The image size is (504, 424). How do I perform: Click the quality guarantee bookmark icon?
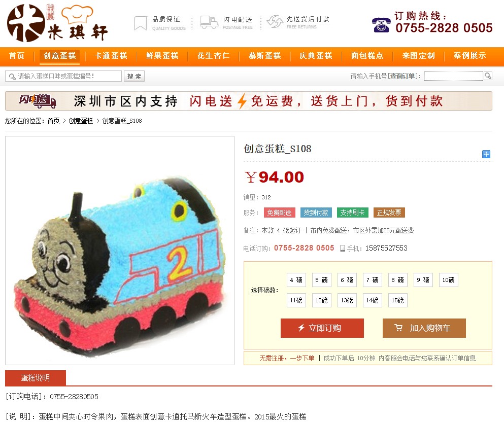pos(141,23)
